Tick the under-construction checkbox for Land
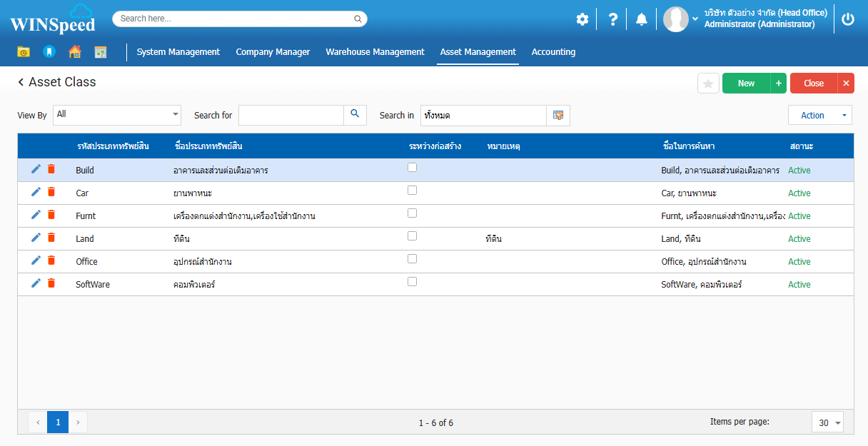Image resolution: width=868 pixels, height=446 pixels. (412, 236)
